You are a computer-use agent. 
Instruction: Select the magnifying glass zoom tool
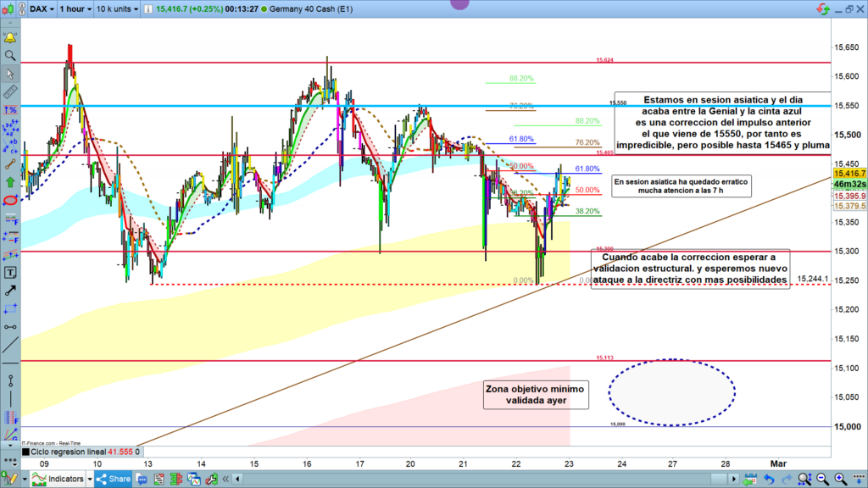(10, 56)
